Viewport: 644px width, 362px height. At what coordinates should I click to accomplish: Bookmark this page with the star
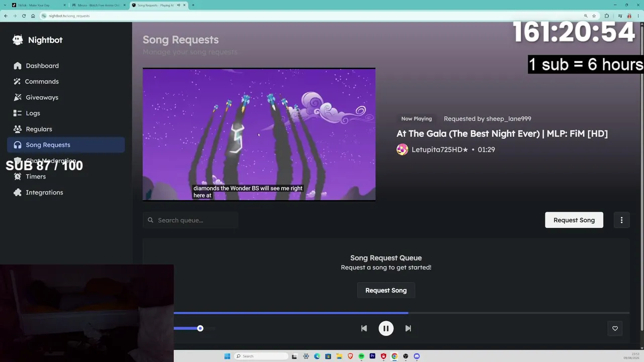click(x=594, y=16)
